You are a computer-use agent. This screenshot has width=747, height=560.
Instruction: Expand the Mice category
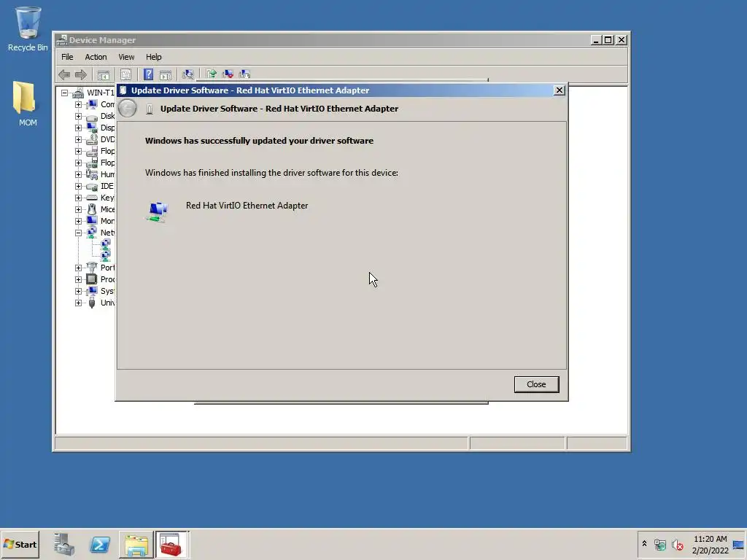pyautogui.click(x=78, y=209)
